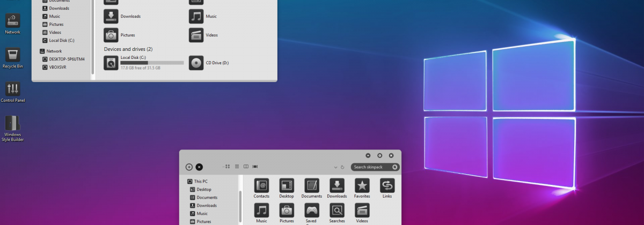
Task: Open Documents folder in skinpack window
Action: tap(312, 189)
